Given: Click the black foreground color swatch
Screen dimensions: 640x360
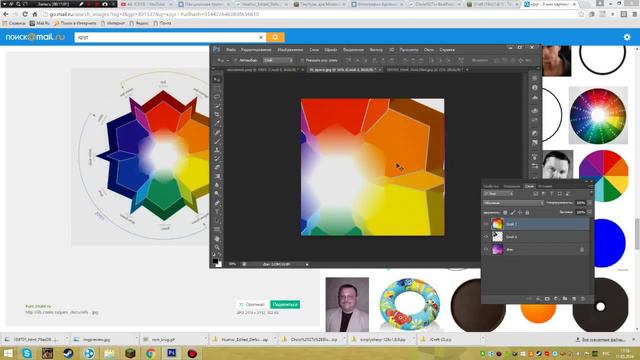Looking at the screenshot, I should (215, 261).
